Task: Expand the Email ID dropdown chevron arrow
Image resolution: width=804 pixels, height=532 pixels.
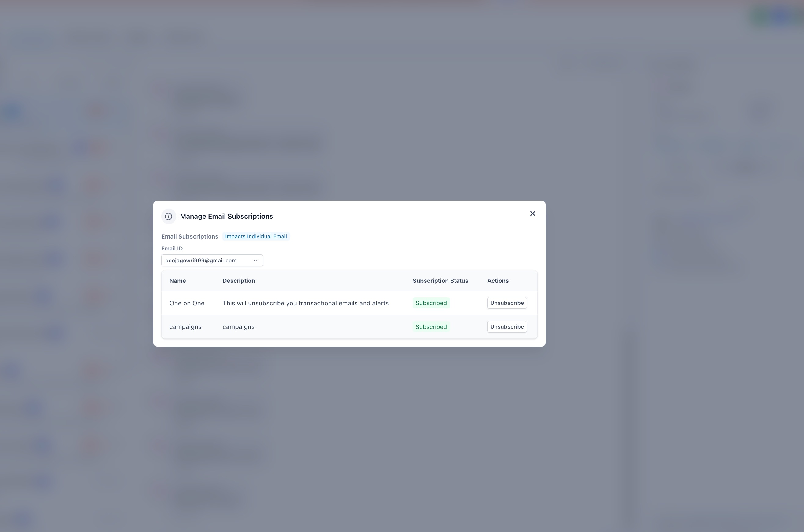Action: tap(255, 261)
